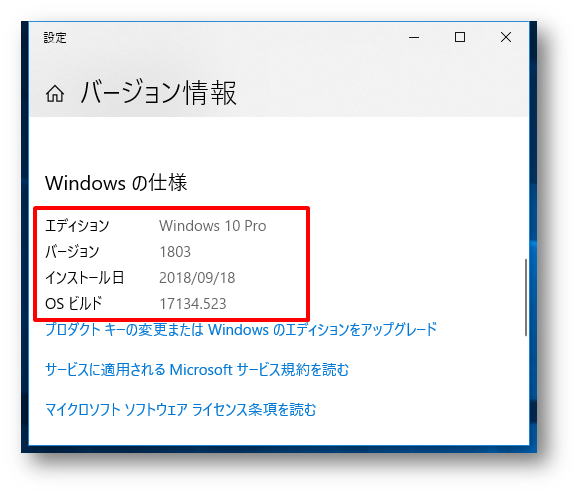This screenshot has height=495, width=579.
Task: Open Microsoft サービス規約を読む link
Action: (x=197, y=369)
